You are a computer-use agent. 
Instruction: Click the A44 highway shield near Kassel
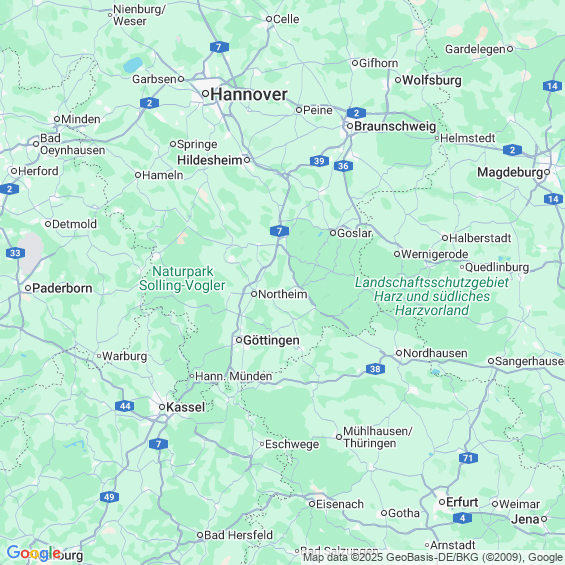tap(125, 406)
